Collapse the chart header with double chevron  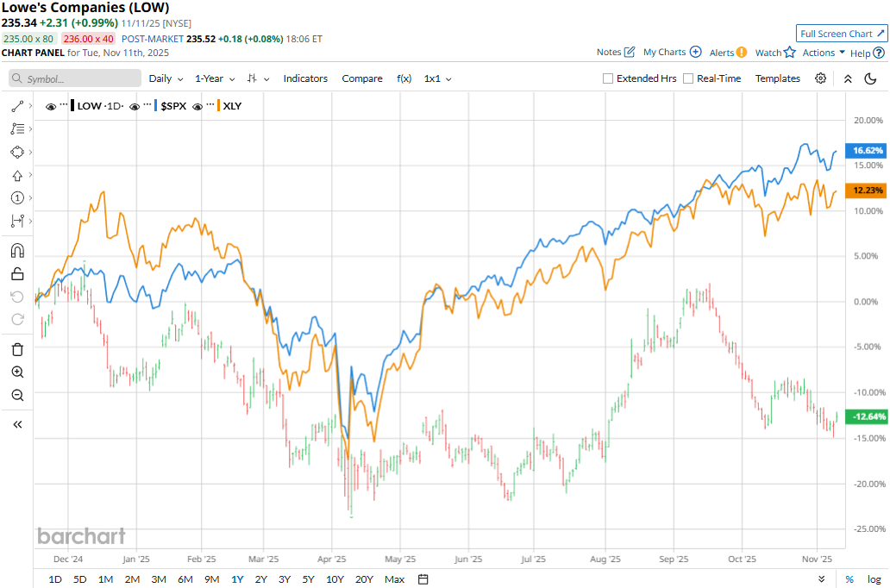click(848, 79)
